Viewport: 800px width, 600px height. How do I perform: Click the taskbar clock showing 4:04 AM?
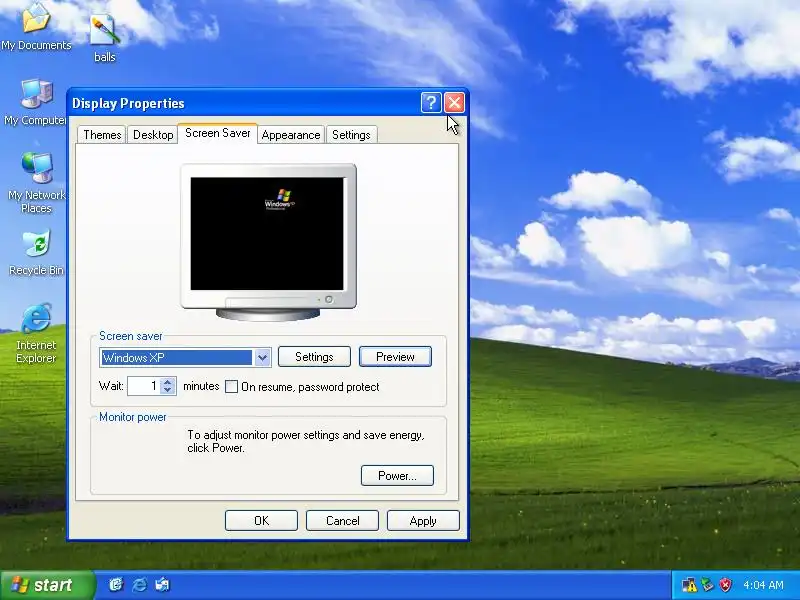pyautogui.click(x=763, y=585)
